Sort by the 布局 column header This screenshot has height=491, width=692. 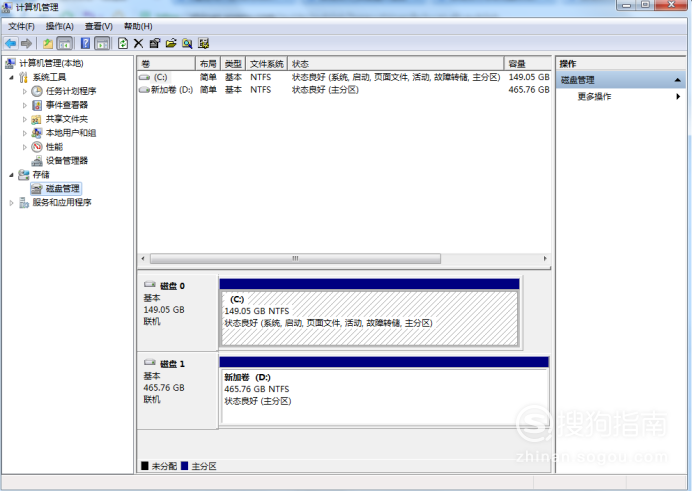pos(208,64)
